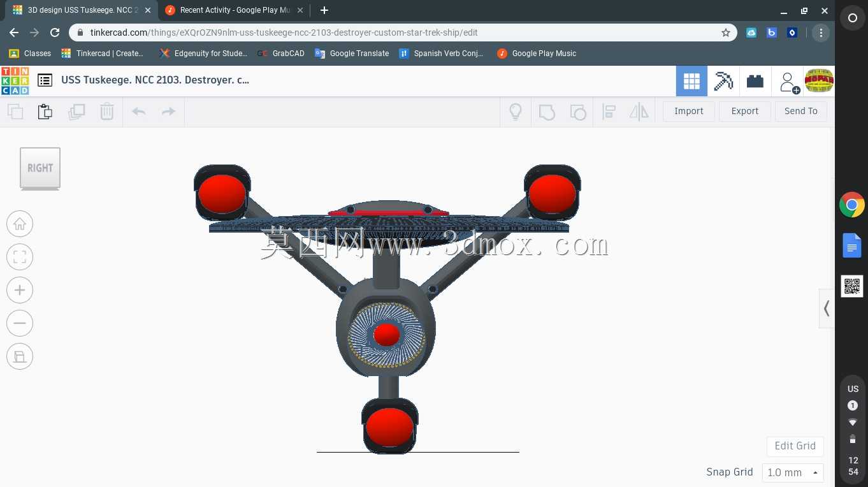
Task: Click the cloud extension icon in toolbar
Action: coord(751,33)
